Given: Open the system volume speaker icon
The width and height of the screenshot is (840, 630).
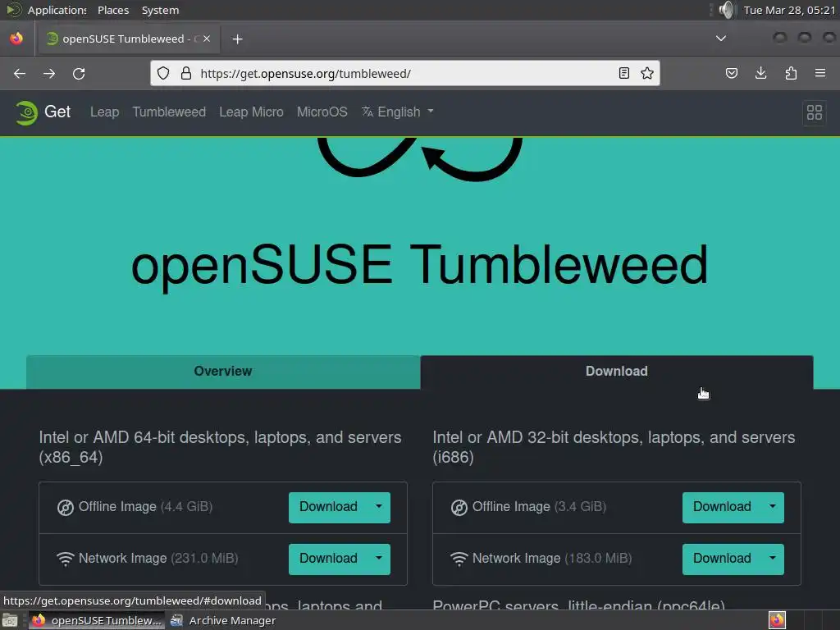Looking at the screenshot, I should point(727,10).
